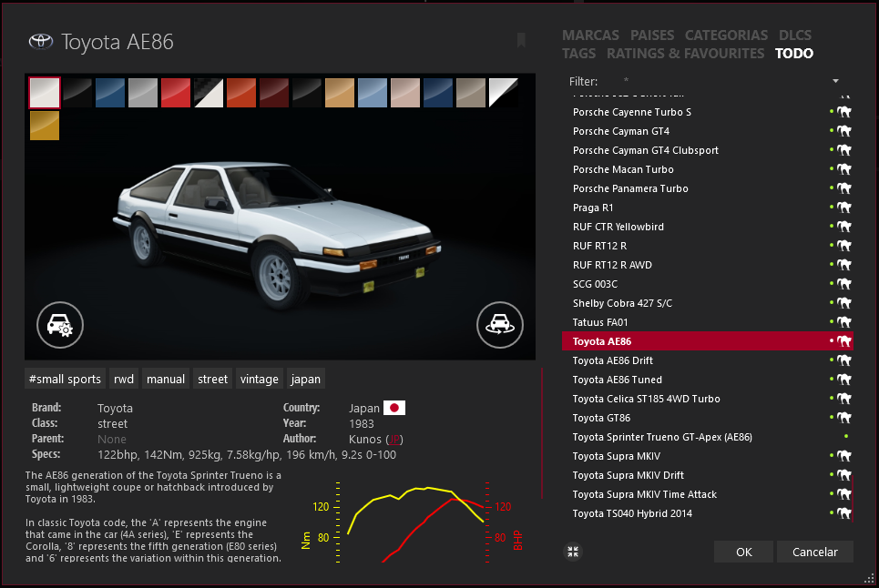Expand the Filter dropdown arrow

coord(835,82)
